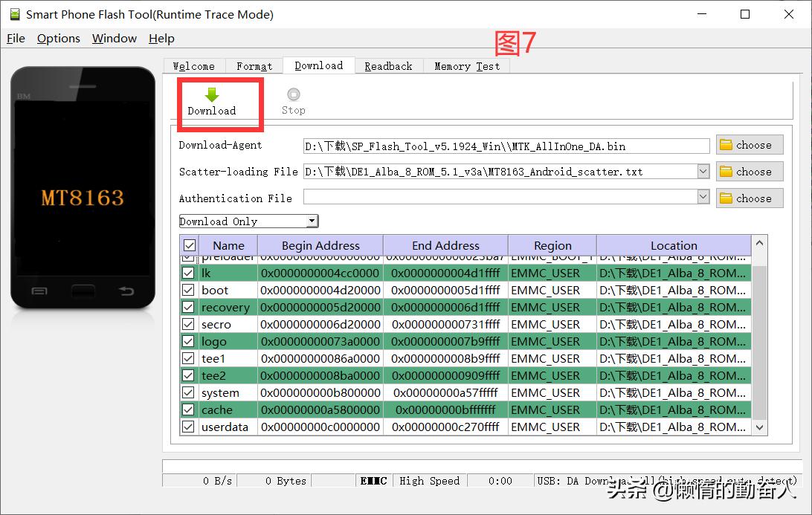
Task: Click the partition list vertical scrollbar down arrow
Action: (x=759, y=427)
